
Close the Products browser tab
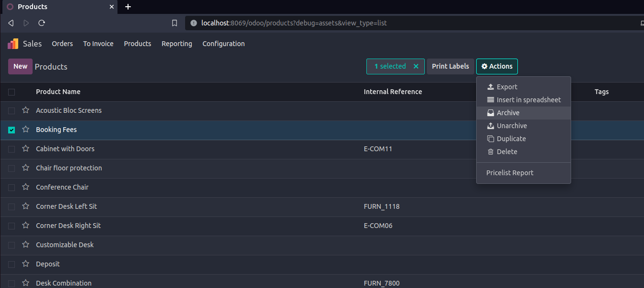coord(112,7)
